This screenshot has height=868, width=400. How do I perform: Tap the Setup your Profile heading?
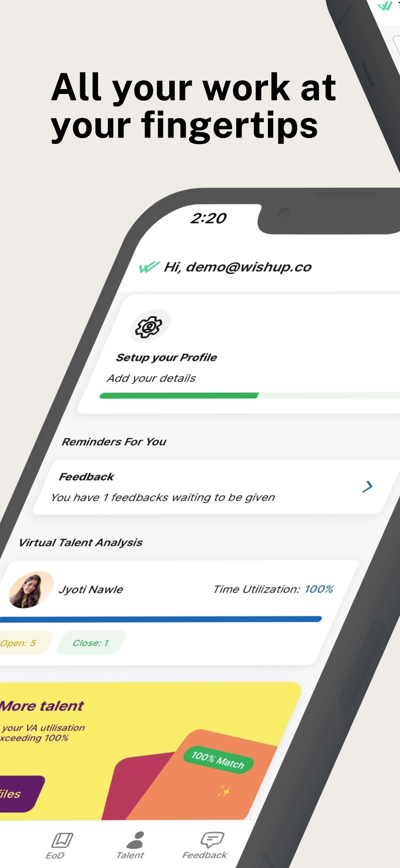[166, 358]
